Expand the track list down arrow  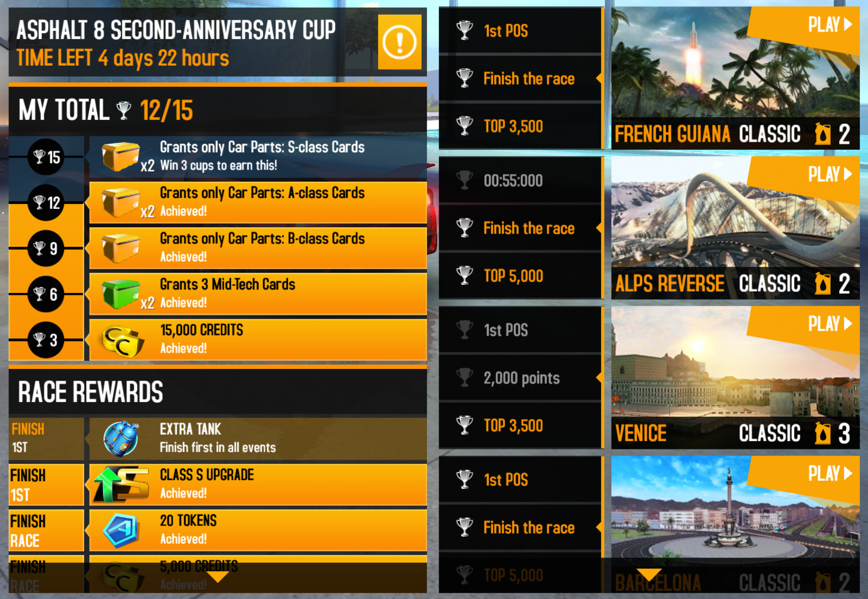click(649, 574)
